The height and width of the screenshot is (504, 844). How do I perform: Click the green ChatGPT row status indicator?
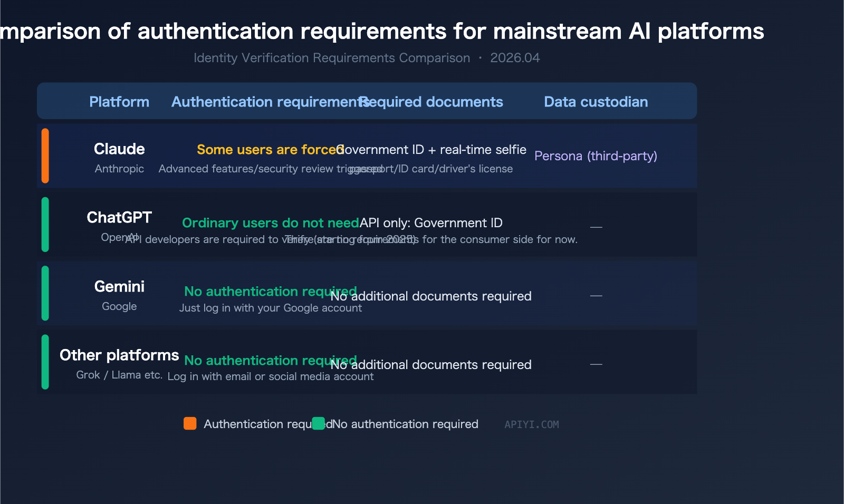click(x=45, y=224)
